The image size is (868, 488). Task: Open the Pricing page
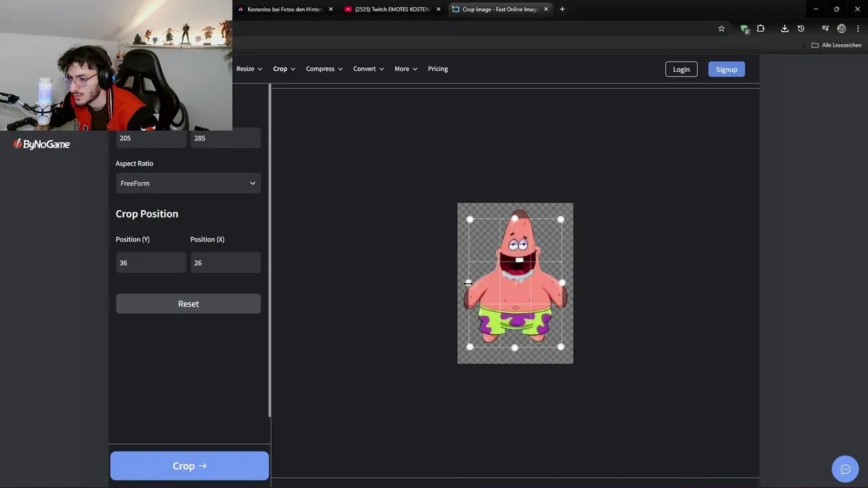438,69
